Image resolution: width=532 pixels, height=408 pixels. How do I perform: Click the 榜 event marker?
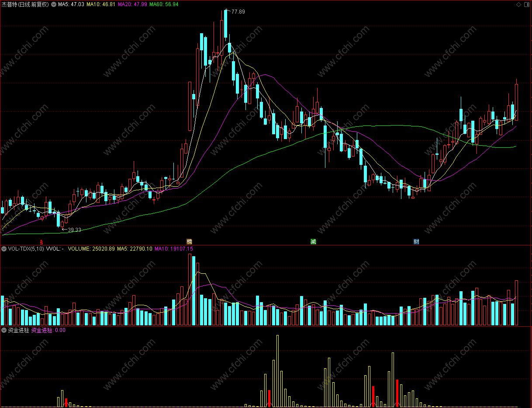click(x=189, y=241)
